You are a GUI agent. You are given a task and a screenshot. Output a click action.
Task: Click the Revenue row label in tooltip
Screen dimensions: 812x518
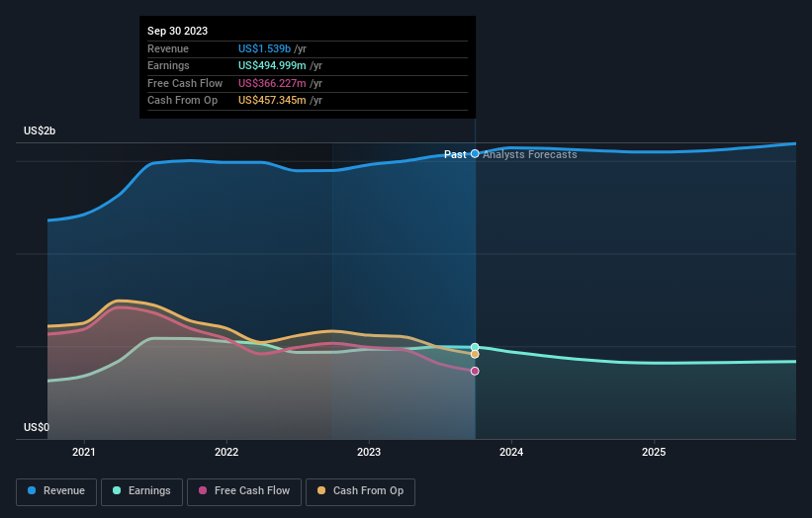coord(168,48)
